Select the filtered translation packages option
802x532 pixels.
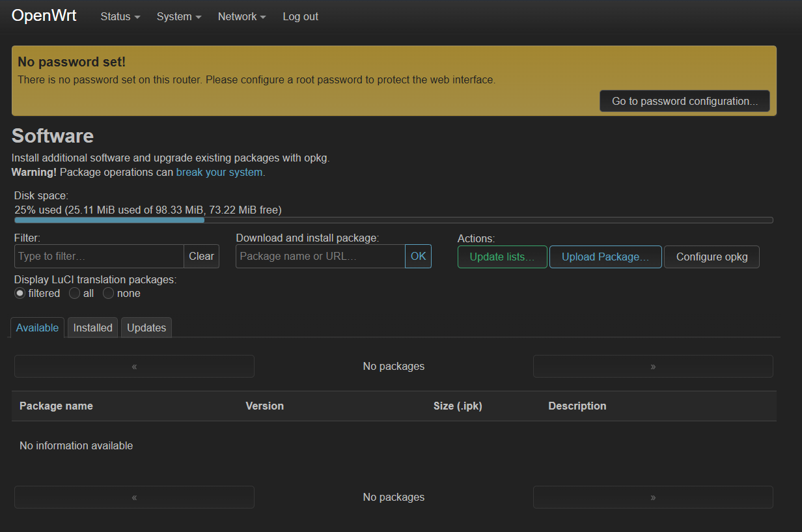coord(20,294)
